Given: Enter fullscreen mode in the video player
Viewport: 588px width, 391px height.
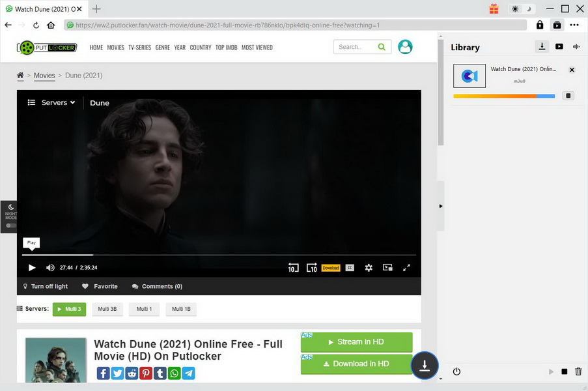Looking at the screenshot, I should click(x=406, y=268).
